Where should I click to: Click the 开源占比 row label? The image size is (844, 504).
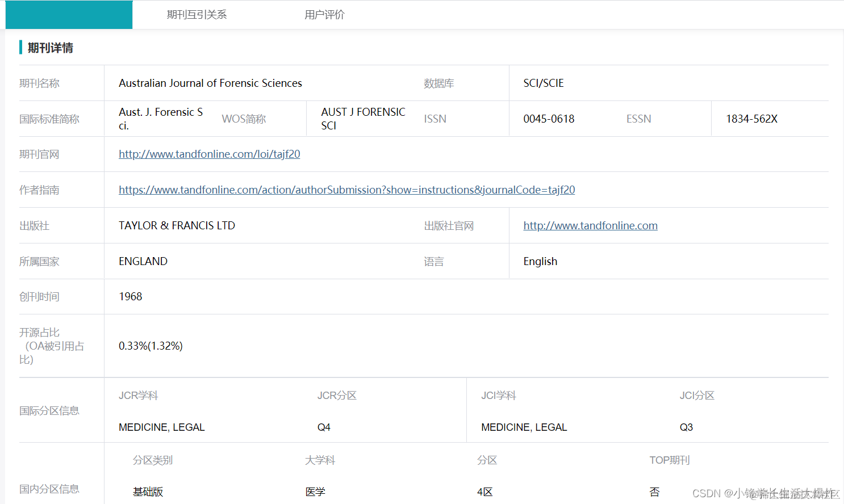(x=52, y=346)
